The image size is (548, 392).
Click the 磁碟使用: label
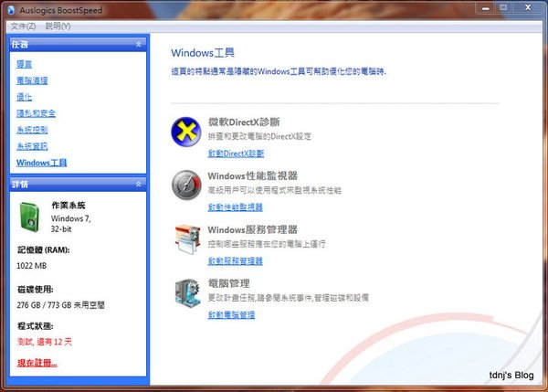36,290
